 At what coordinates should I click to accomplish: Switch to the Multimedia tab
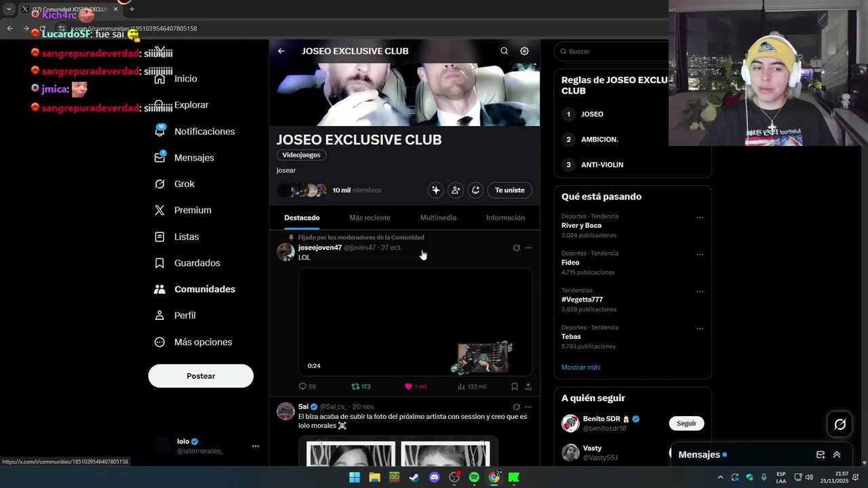438,218
